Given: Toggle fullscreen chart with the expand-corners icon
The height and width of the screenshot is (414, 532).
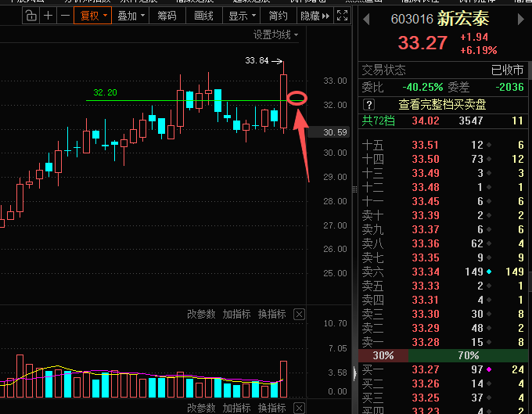Looking at the screenshot, I should pos(342,16).
